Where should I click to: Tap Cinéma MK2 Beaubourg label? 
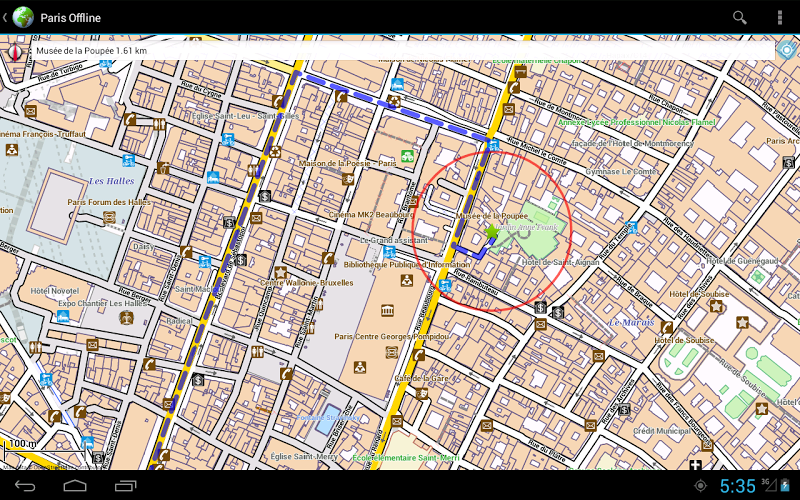click(371, 215)
